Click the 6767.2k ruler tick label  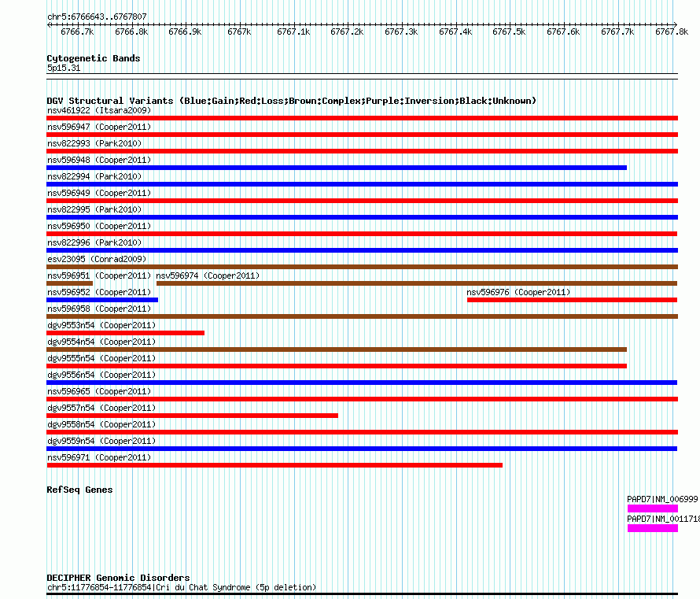[347, 31]
